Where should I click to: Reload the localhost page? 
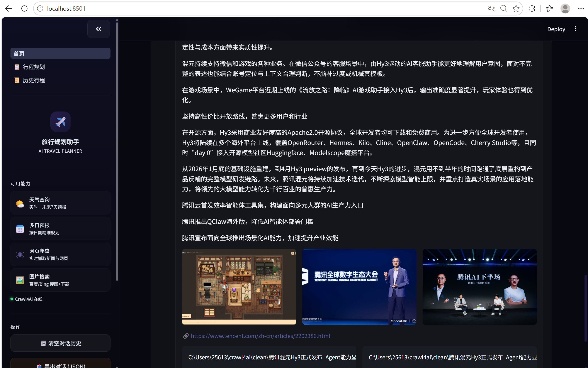coord(24,8)
